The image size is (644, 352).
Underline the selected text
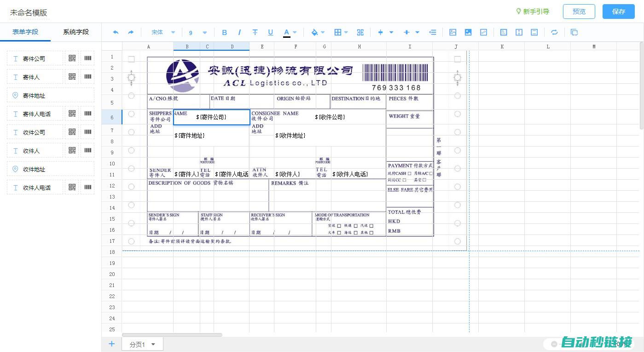coord(271,32)
